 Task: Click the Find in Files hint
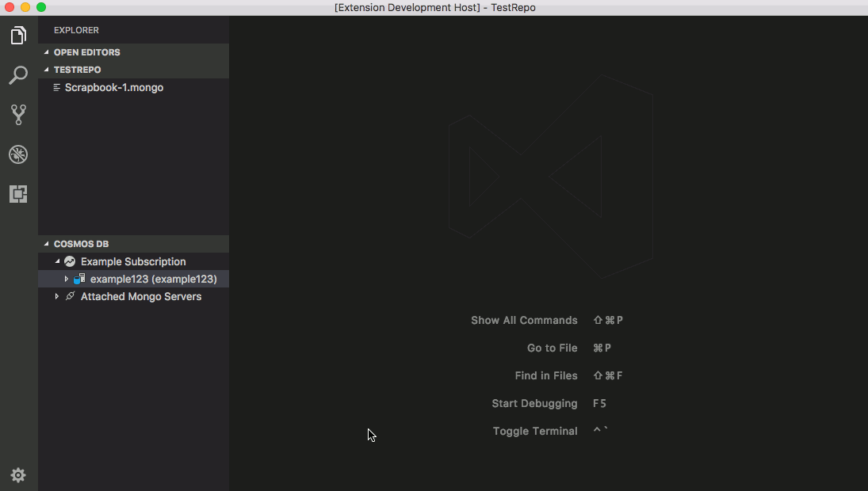click(546, 375)
